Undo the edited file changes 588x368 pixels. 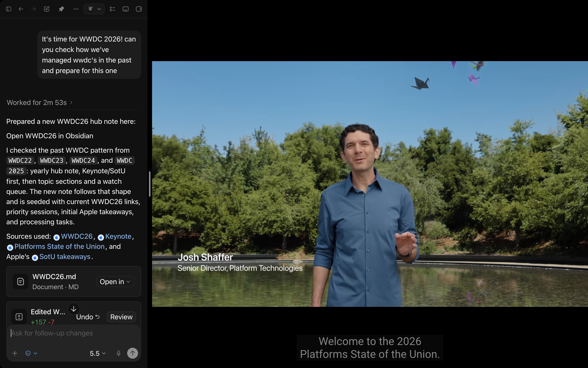coord(88,317)
